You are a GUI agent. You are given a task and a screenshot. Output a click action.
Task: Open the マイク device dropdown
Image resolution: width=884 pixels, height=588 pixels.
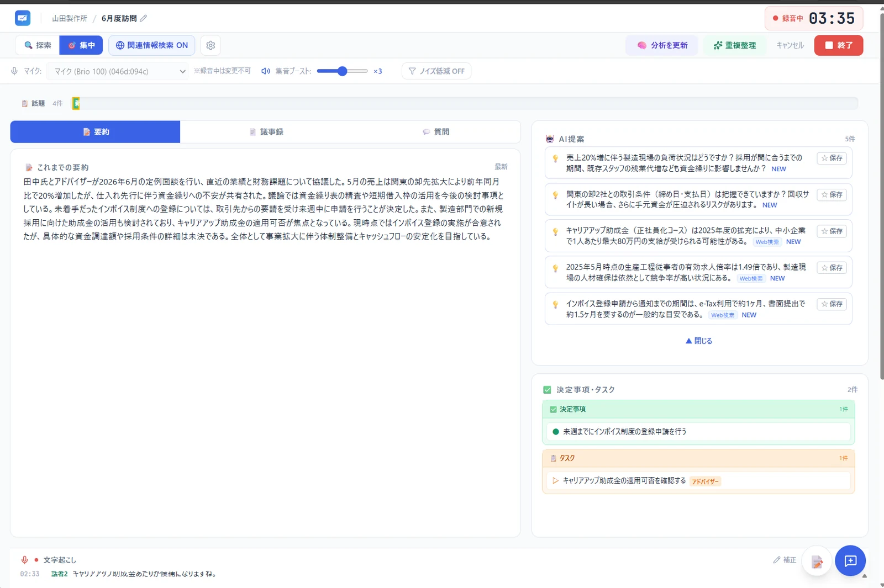tap(118, 71)
